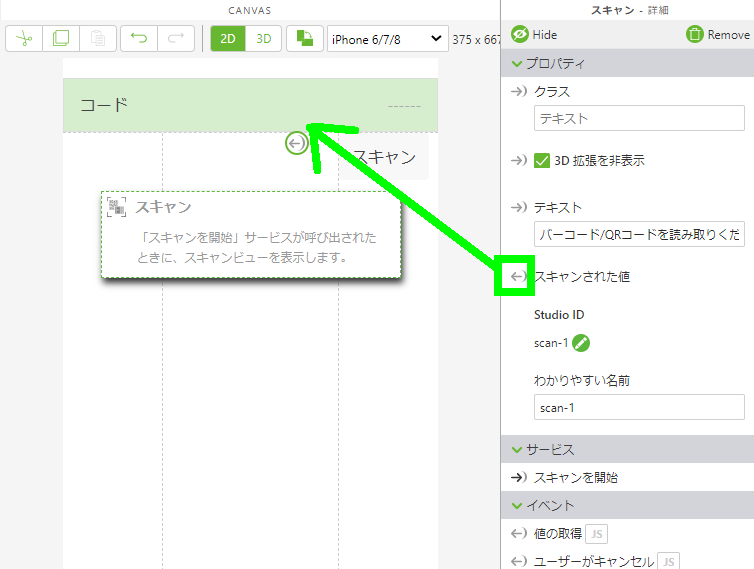The height and width of the screenshot is (569, 754).
Task: Click the Paste clipboard icon in canvas toolbar
Action: 98,38
